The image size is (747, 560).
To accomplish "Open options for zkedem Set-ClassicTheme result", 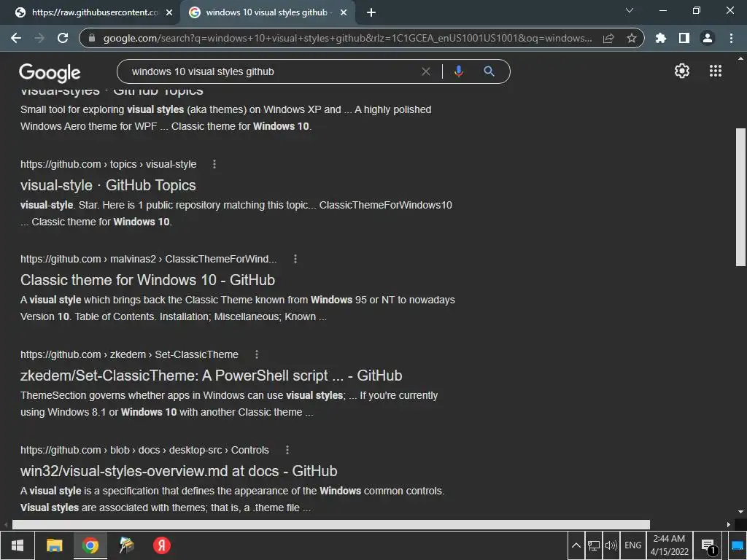I will click(x=257, y=355).
